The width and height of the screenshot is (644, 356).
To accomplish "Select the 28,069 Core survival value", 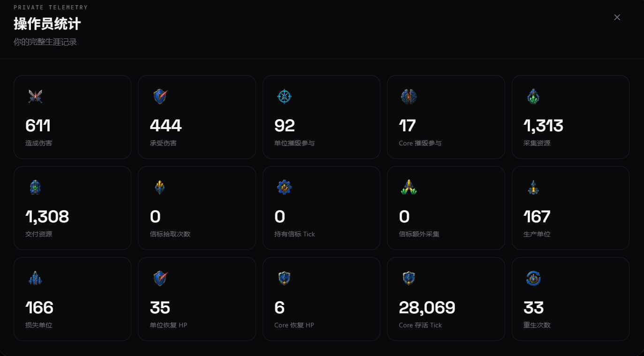I will click(x=427, y=308).
